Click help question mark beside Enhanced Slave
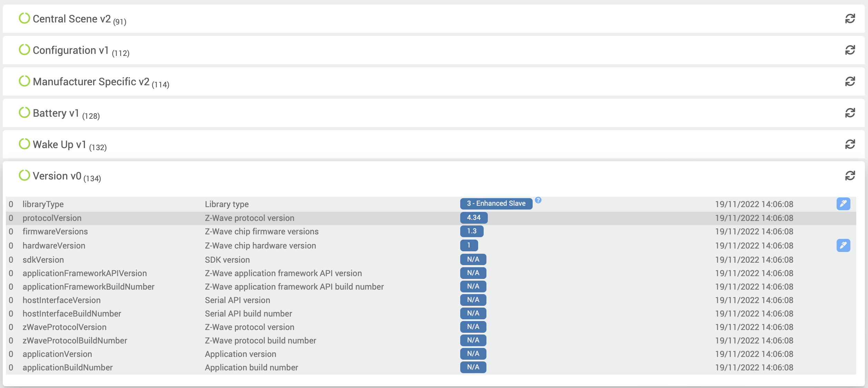Image resolution: width=868 pixels, height=388 pixels. tap(538, 200)
